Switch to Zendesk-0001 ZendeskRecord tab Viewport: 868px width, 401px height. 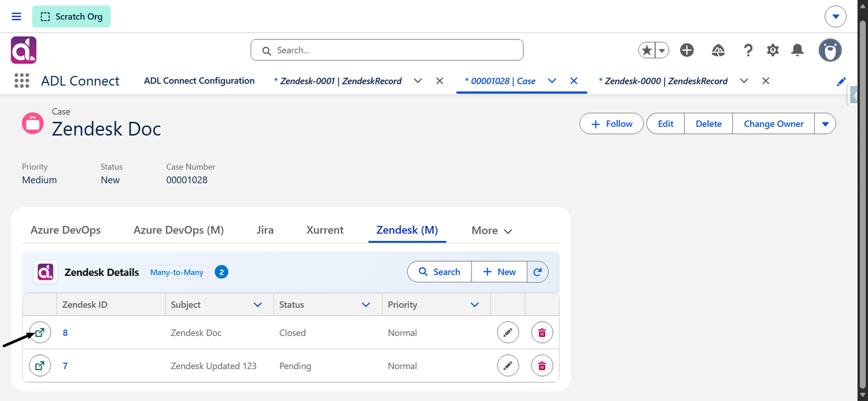[x=341, y=81]
